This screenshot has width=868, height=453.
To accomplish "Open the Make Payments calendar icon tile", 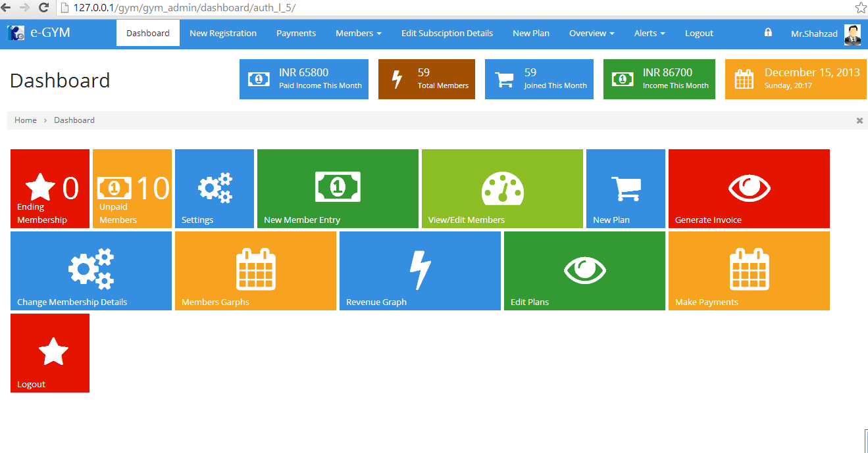I will (749, 271).
